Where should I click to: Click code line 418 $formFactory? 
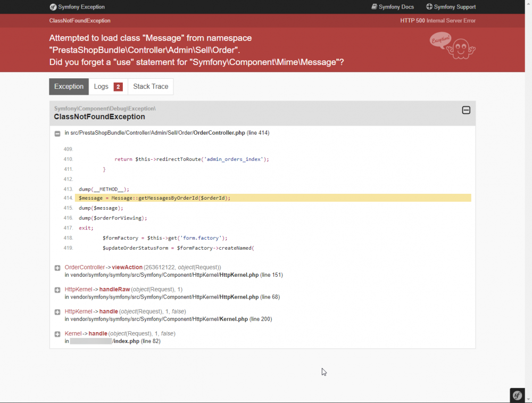click(x=165, y=238)
